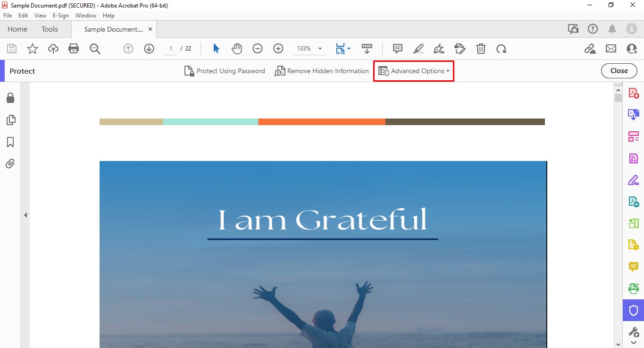The width and height of the screenshot is (644, 348).
Task: Click Remove Hidden Information
Action: (321, 71)
